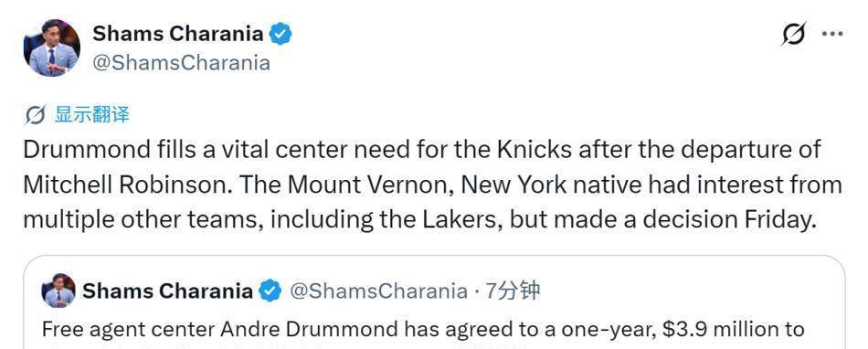Click the Grok icon at top right
The width and height of the screenshot is (868, 349).
(794, 34)
